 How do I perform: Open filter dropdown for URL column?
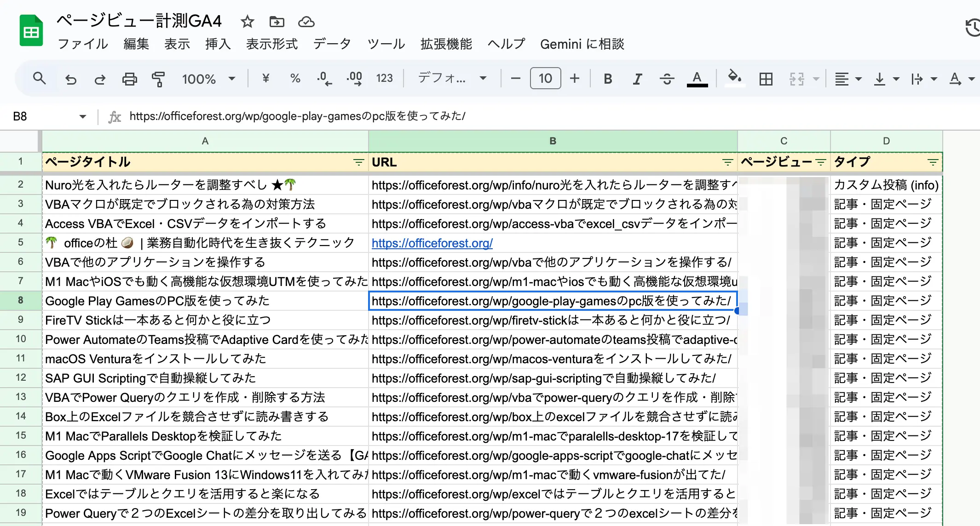(727, 162)
